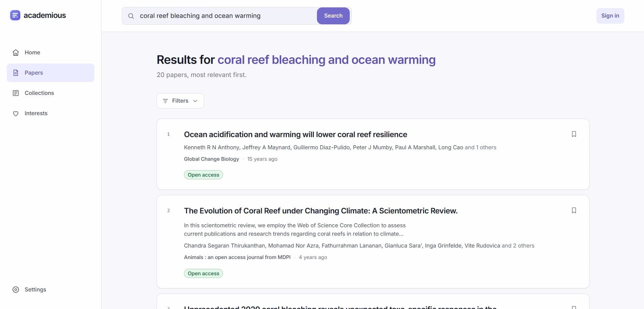The image size is (644, 309).
Task: Click author Chandra Segaran Thirukanthan
Action: point(225,246)
